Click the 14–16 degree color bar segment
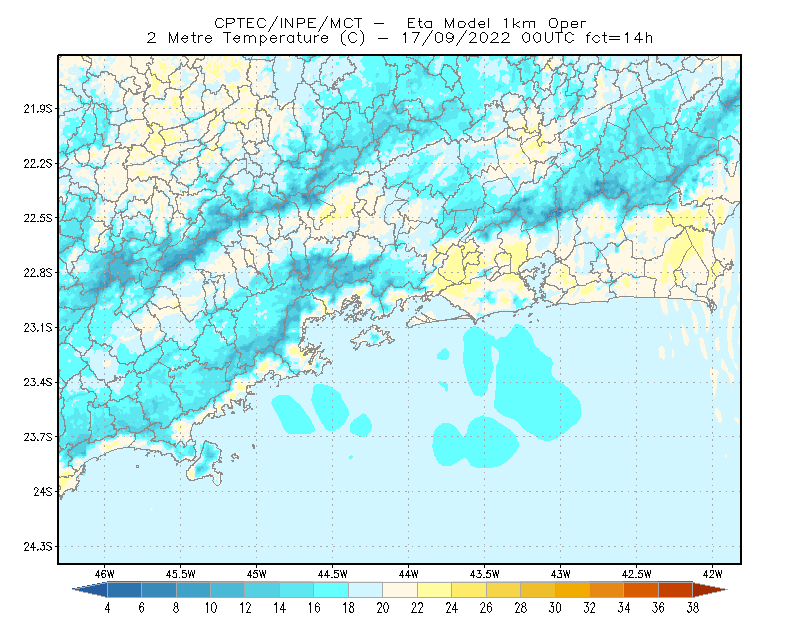Screen dimensions: 800x618 pos(297,590)
